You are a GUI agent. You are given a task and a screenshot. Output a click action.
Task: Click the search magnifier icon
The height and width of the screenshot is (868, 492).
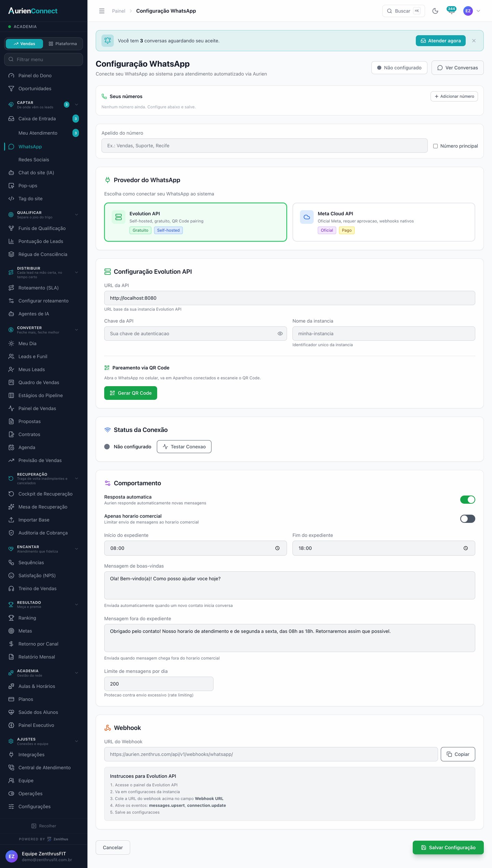(x=389, y=11)
